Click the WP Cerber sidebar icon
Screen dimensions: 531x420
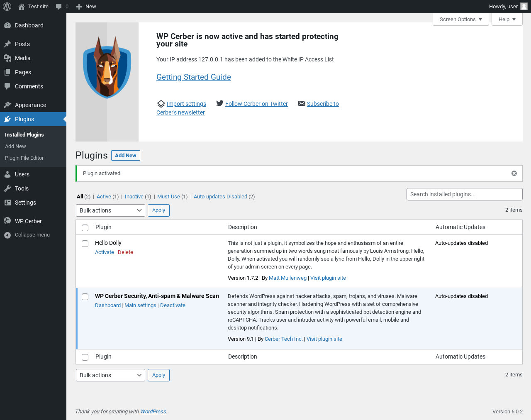pyautogui.click(x=7, y=221)
